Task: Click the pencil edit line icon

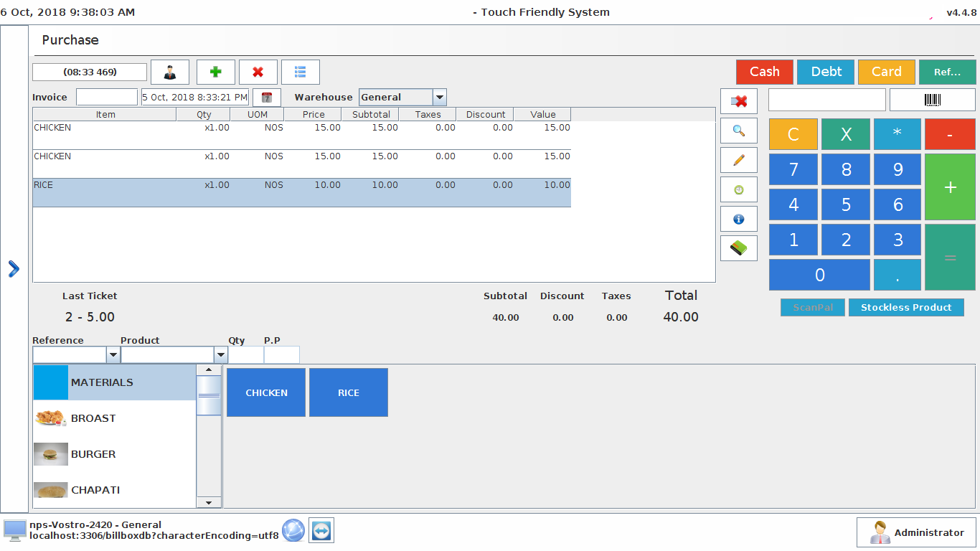Action: 738,161
